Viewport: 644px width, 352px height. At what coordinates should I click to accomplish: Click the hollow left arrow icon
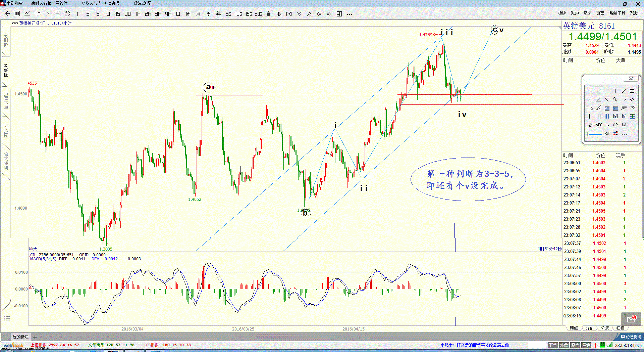(x=319, y=14)
